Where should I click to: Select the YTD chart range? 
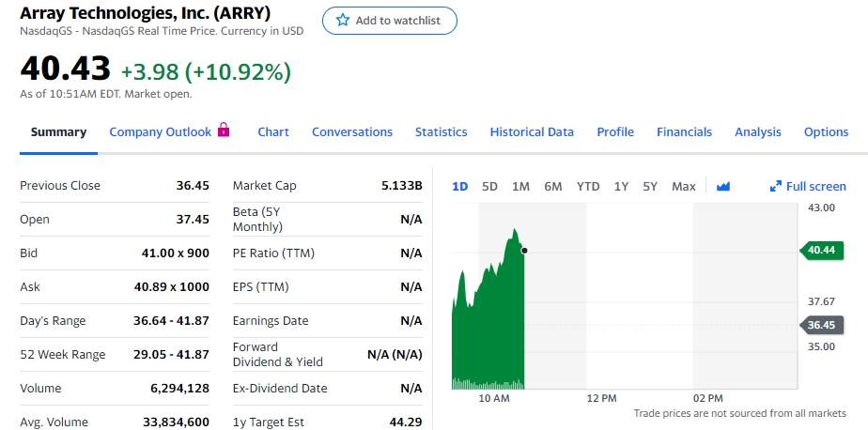[588, 187]
